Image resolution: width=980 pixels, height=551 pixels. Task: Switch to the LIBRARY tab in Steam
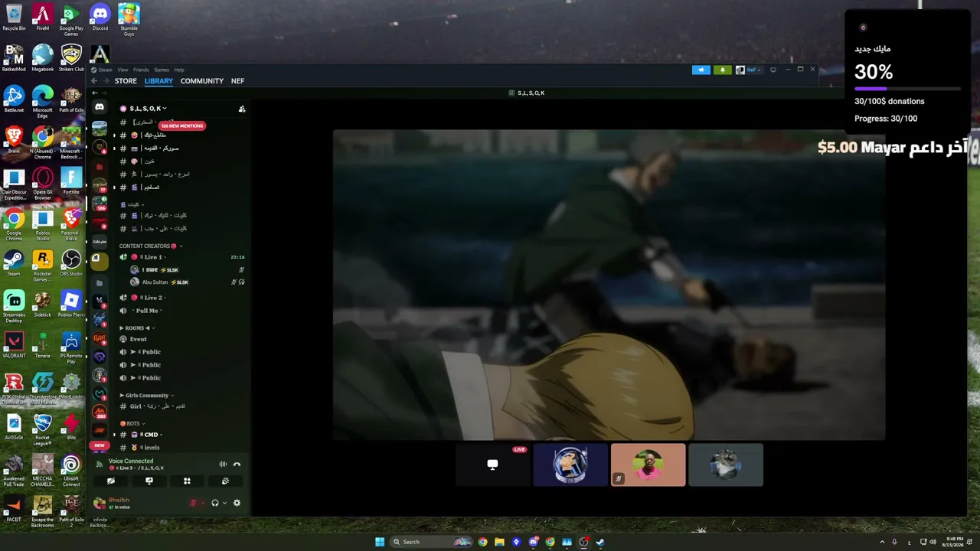(x=158, y=81)
